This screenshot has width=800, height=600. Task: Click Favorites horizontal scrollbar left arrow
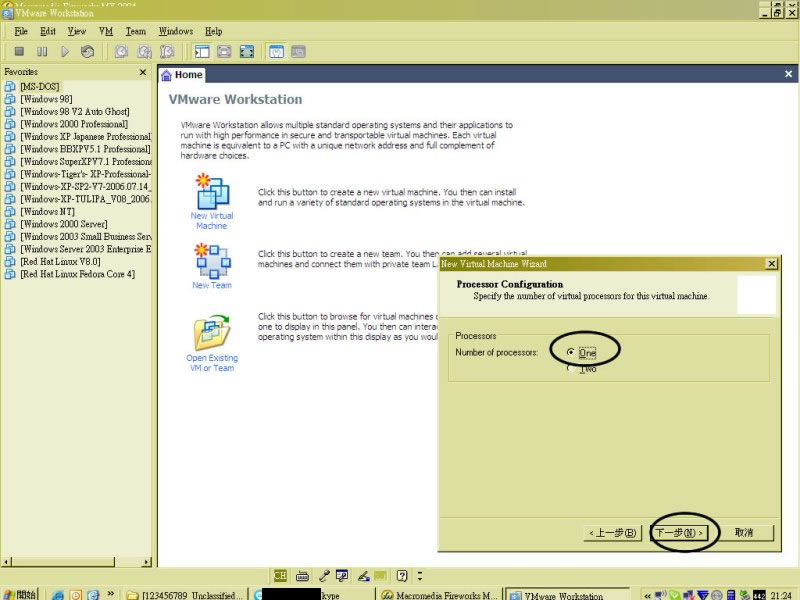pyautogui.click(x=6, y=562)
